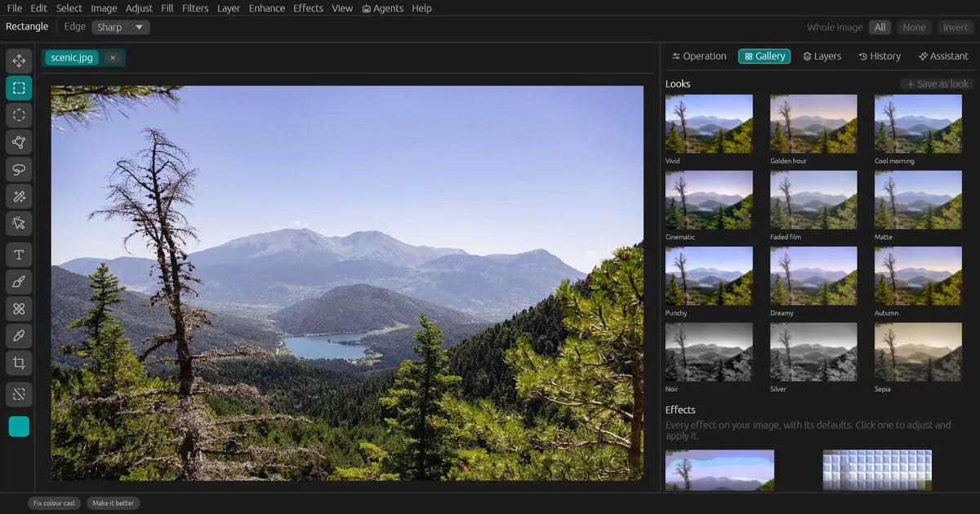Open the View menu
980x514 pixels.
point(342,8)
